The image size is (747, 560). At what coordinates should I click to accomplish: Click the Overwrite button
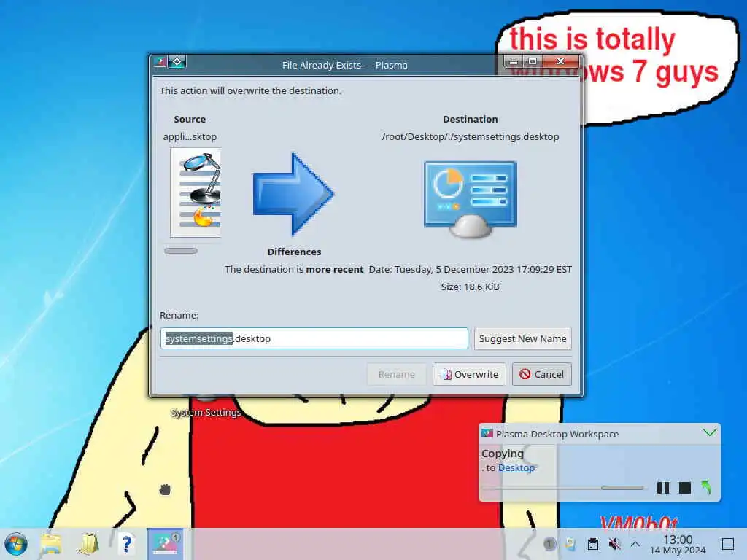[x=469, y=374]
